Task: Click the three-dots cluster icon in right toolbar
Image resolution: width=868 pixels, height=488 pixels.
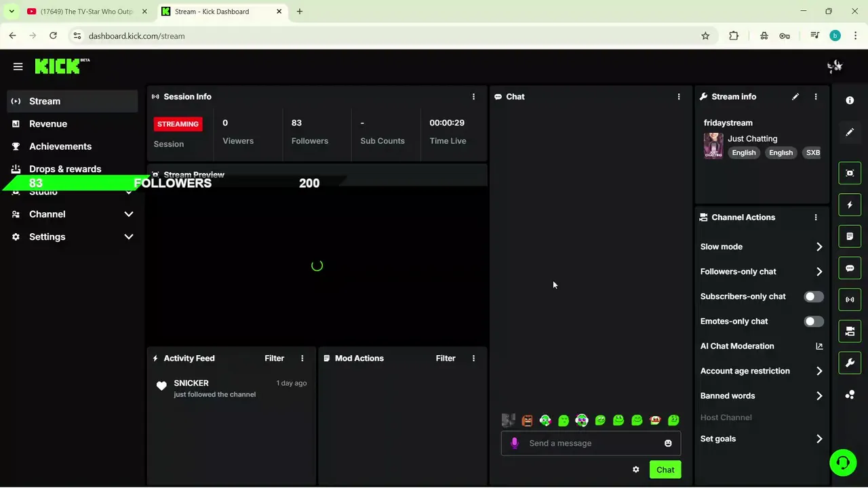Action: [x=850, y=394]
